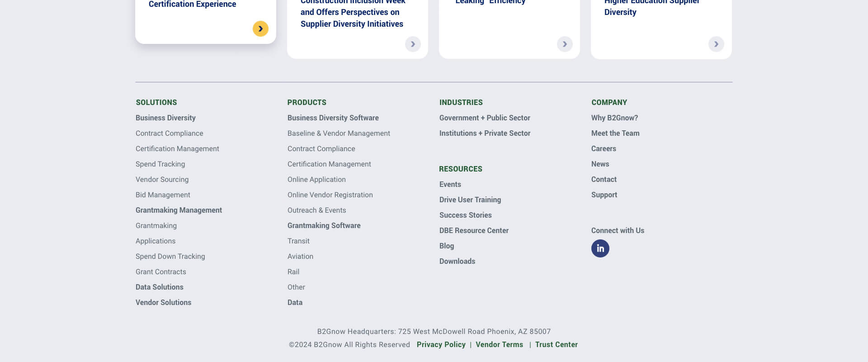Click the INDUSTRIES footer heading

[461, 102]
